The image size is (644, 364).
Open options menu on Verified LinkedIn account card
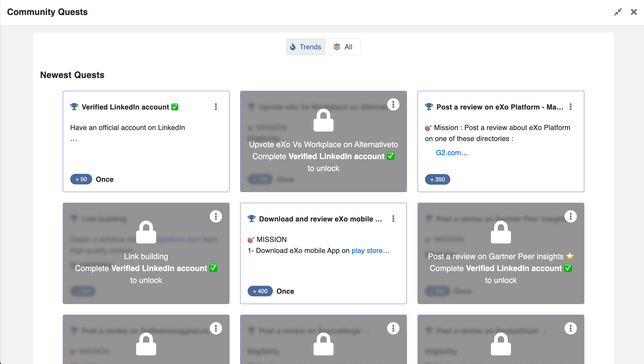tap(216, 107)
